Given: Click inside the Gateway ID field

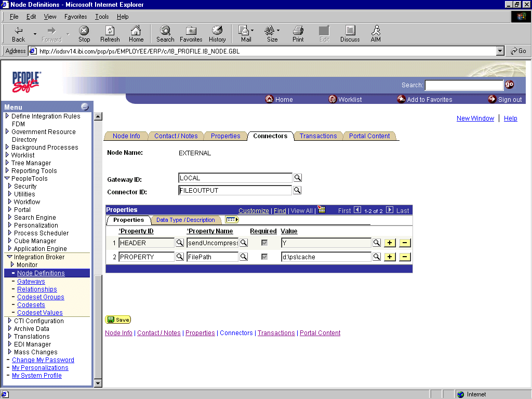Looking at the screenshot, I should click(234, 177).
